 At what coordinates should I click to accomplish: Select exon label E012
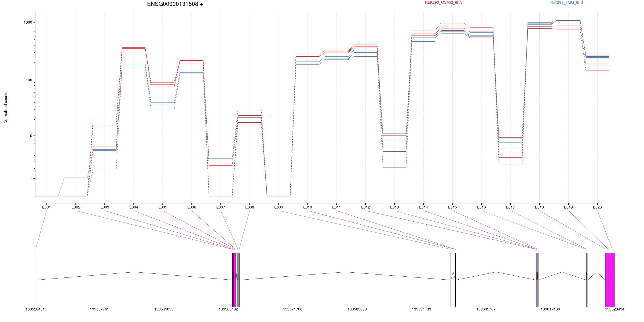(x=365, y=207)
